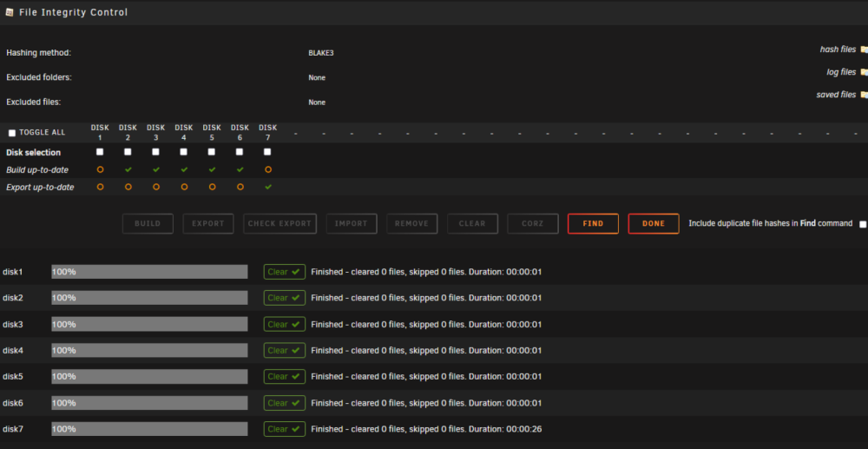Click the FIND button
Image resolution: width=868 pixels, height=449 pixels.
point(593,224)
